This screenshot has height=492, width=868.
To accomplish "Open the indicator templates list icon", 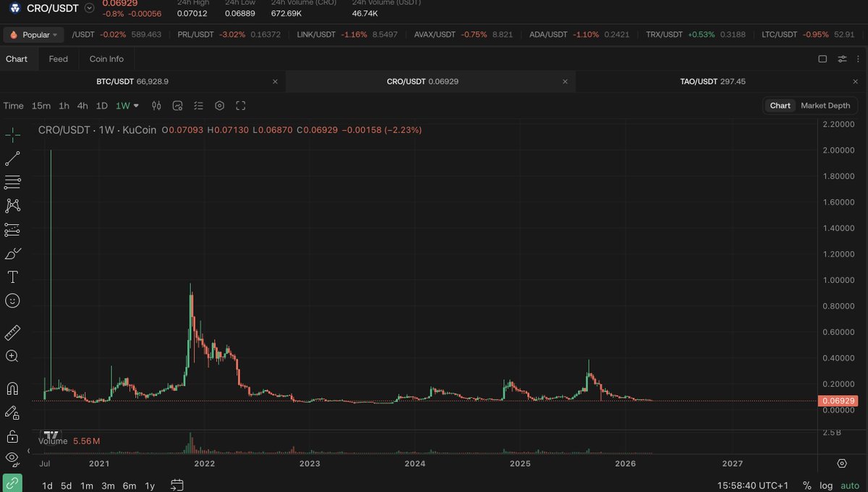I will (199, 106).
